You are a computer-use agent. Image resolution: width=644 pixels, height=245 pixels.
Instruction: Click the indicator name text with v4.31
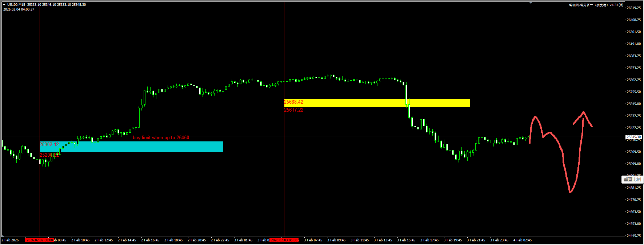[593, 5]
